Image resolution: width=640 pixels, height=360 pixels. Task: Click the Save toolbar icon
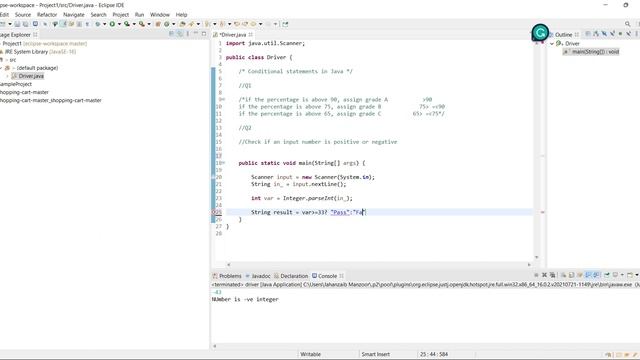coord(18,24)
